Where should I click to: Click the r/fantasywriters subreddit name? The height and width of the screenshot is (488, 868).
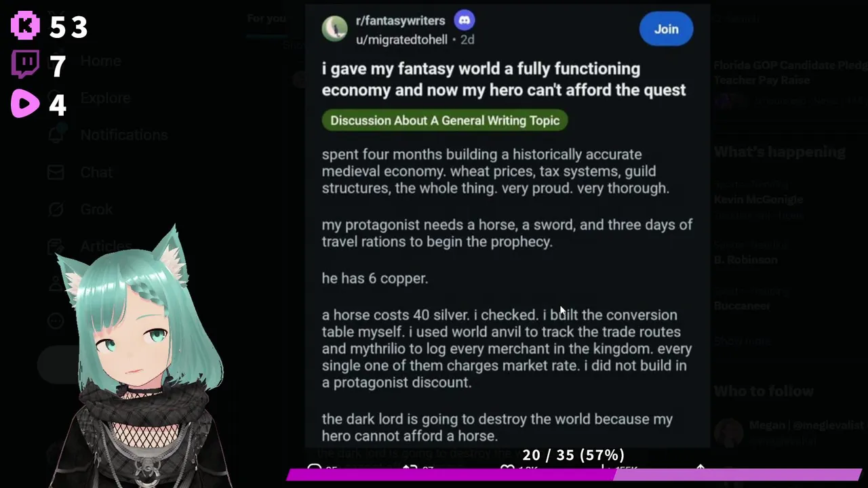[400, 21]
